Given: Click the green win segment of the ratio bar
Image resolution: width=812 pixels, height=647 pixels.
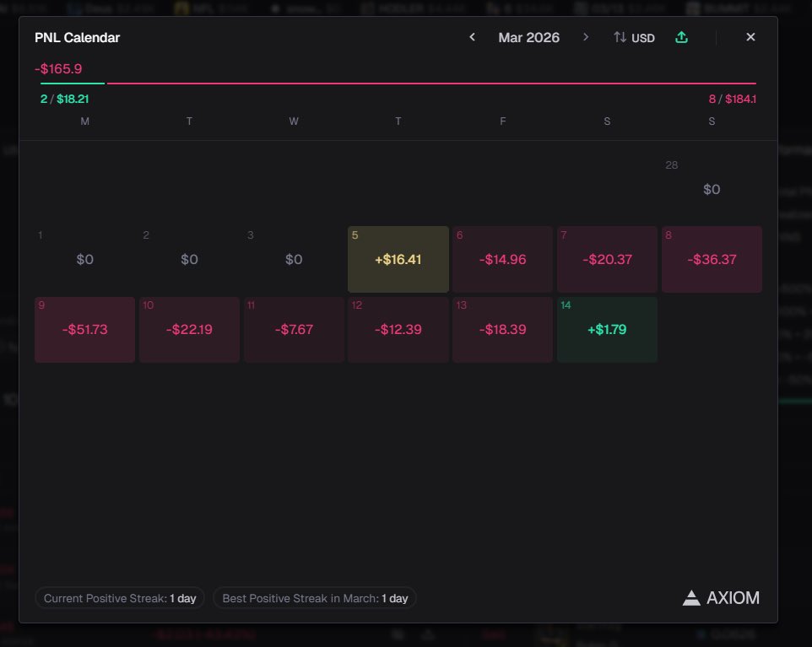Looking at the screenshot, I should 73,83.
